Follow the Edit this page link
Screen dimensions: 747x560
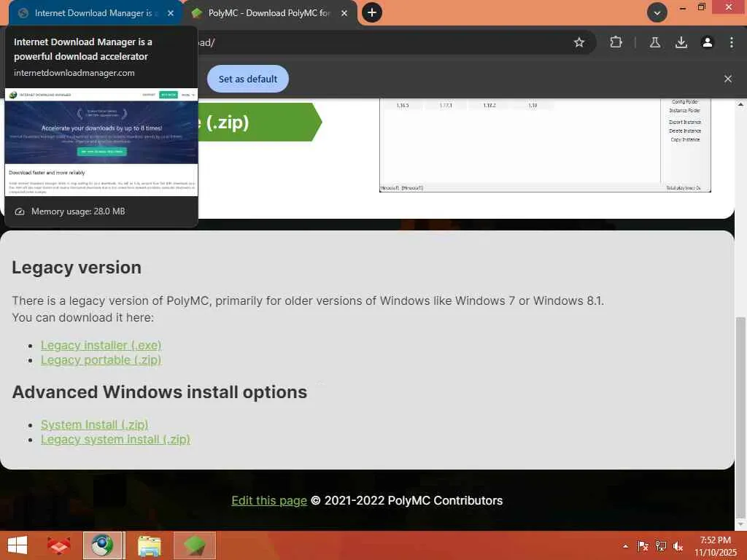point(269,501)
